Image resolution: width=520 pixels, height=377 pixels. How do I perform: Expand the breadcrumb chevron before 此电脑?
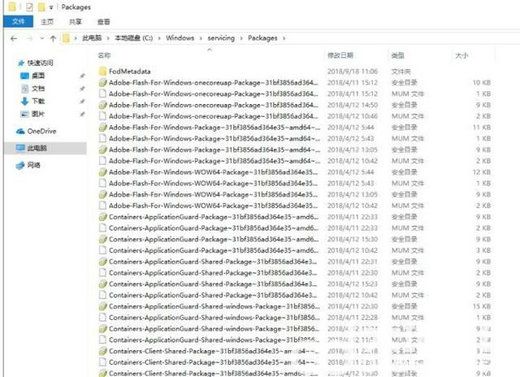click(76, 38)
